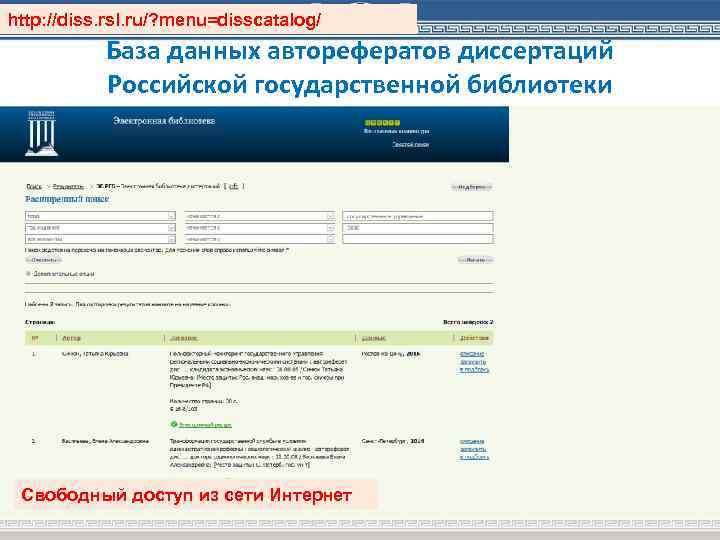Image resolution: width=720 pixels, height=540 pixels.
Task: Click the button at the breadcrumb row's right
Action: pos(472,187)
